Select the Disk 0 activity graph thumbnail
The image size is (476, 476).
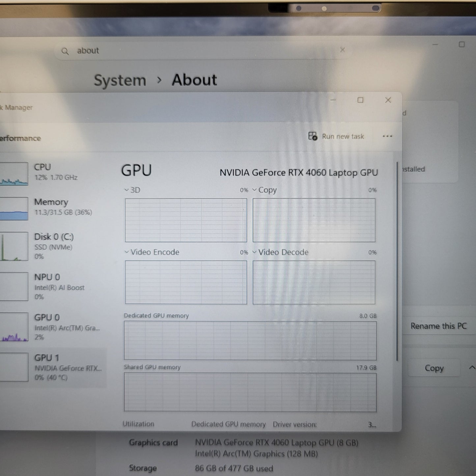[14, 246]
